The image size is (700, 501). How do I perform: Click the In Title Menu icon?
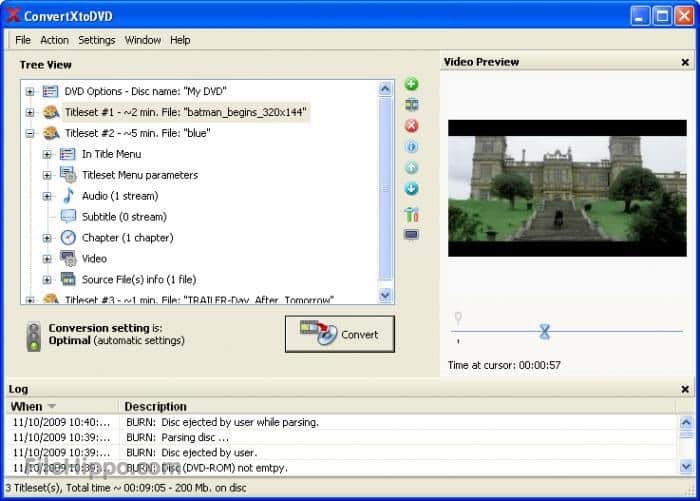67,154
